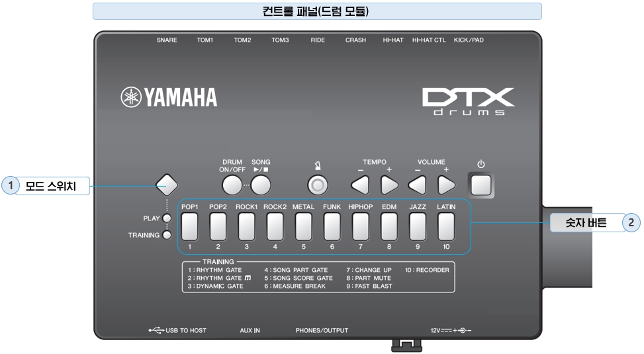Viewport: 644px width, 354px height.
Task: Click the diamond-shaped mode switch button
Action: pyautogui.click(x=166, y=185)
